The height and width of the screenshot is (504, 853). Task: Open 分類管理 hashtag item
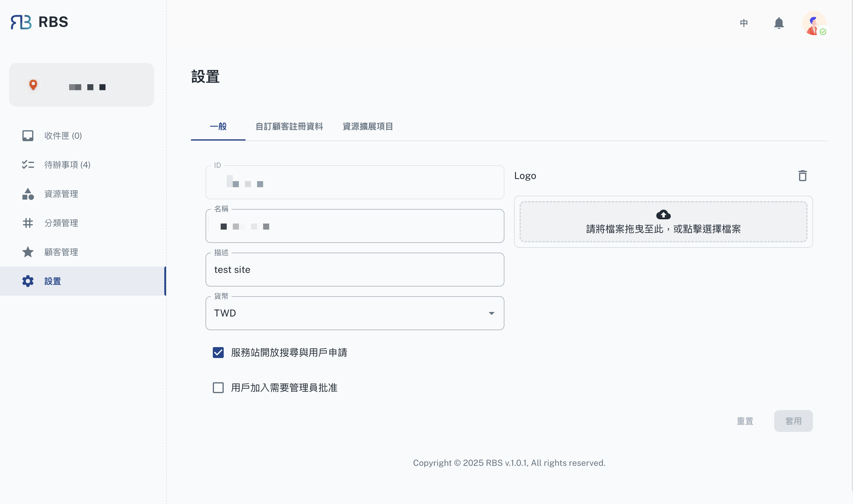tap(61, 223)
